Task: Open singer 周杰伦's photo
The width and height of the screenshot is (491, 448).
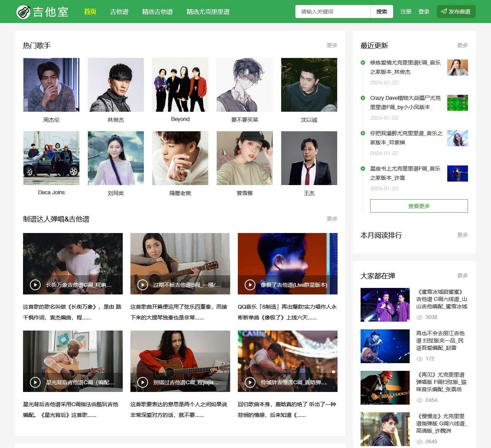Action: pyautogui.click(x=51, y=85)
